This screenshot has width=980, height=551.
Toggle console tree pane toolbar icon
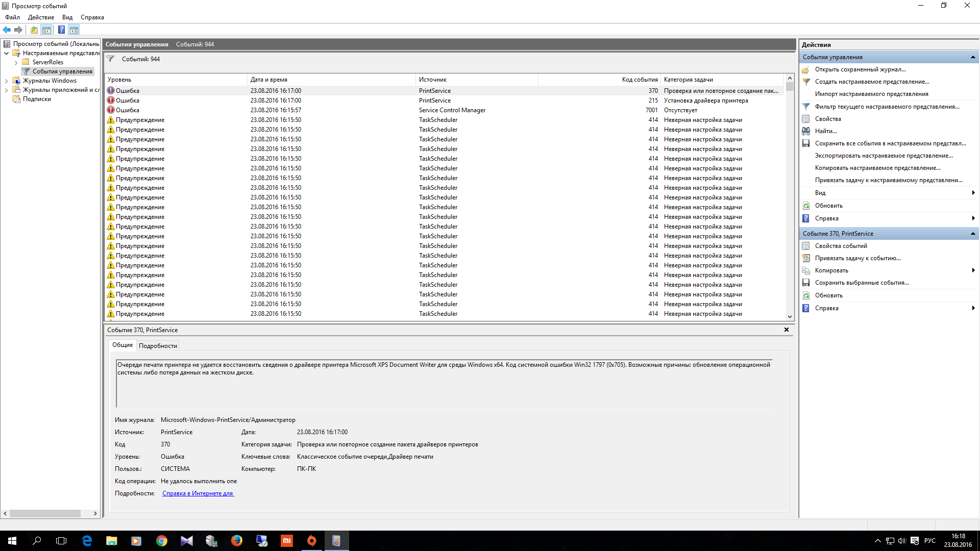(x=46, y=30)
